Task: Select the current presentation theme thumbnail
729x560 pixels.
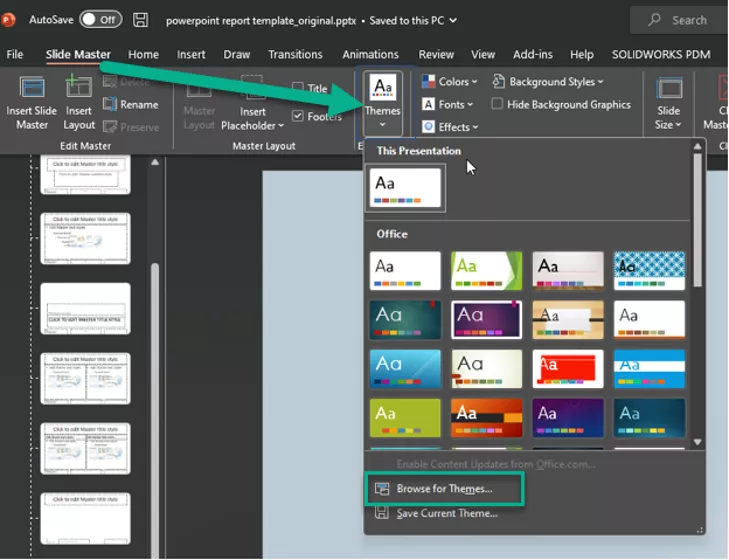Action: 405,188
